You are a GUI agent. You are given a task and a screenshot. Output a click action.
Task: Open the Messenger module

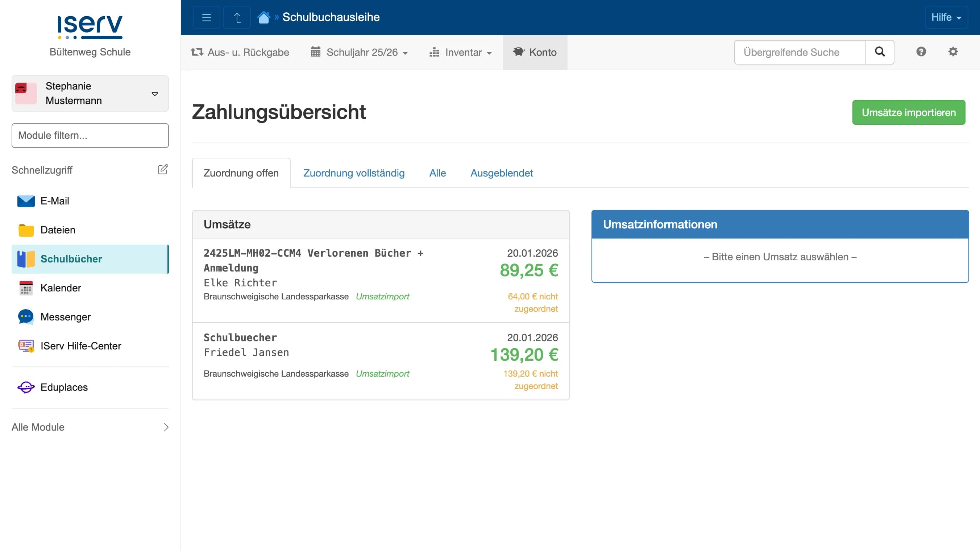66,316
